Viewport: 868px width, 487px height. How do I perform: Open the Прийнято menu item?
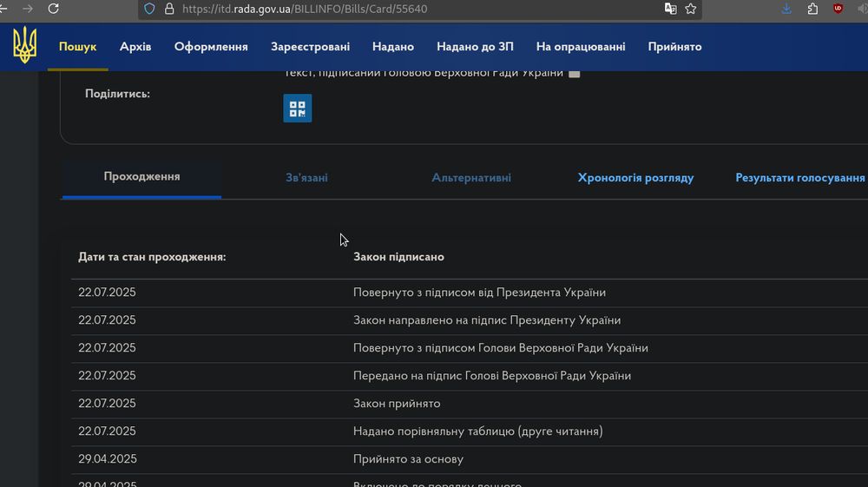(x=674, y=47)
